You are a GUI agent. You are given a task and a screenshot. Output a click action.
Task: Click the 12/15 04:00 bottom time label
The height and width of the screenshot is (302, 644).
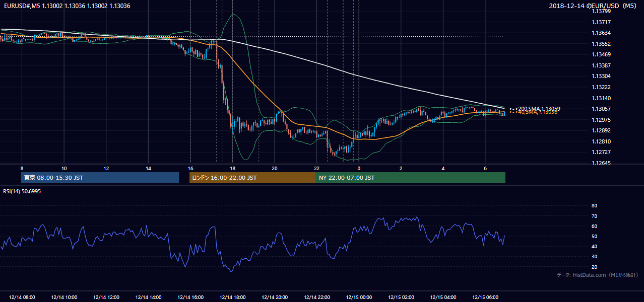(443, 297)
